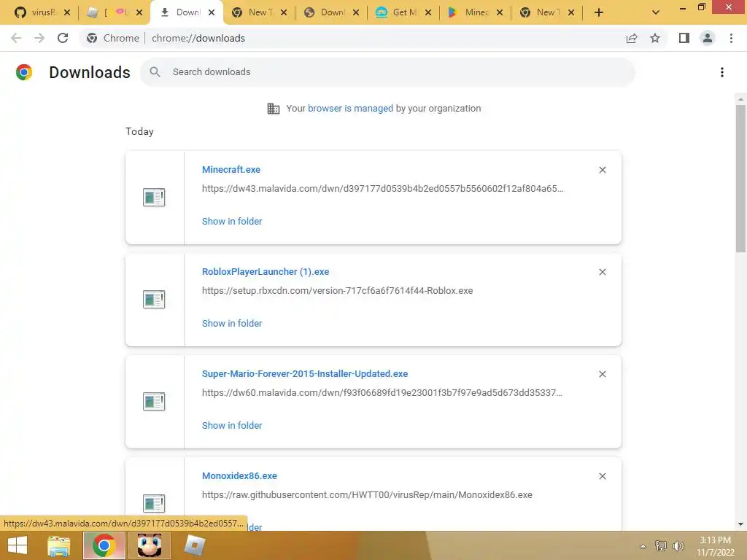Open the Monoxidex86.exe file link
The image size is (747, 560).
click(x=239, y=475)
